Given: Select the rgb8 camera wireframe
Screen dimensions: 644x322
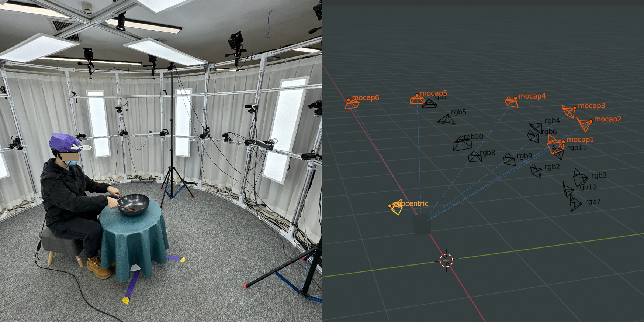Looking at the screenshot, I should 475,157.
